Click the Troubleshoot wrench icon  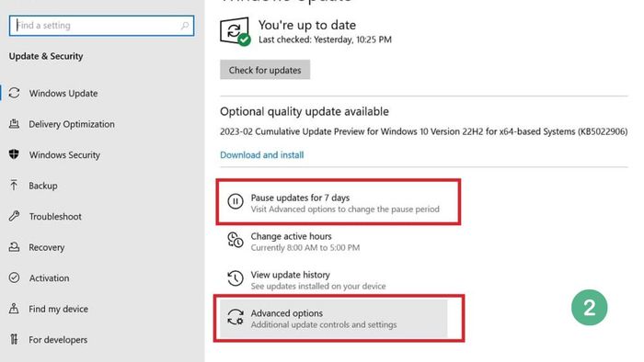[15, 216]
